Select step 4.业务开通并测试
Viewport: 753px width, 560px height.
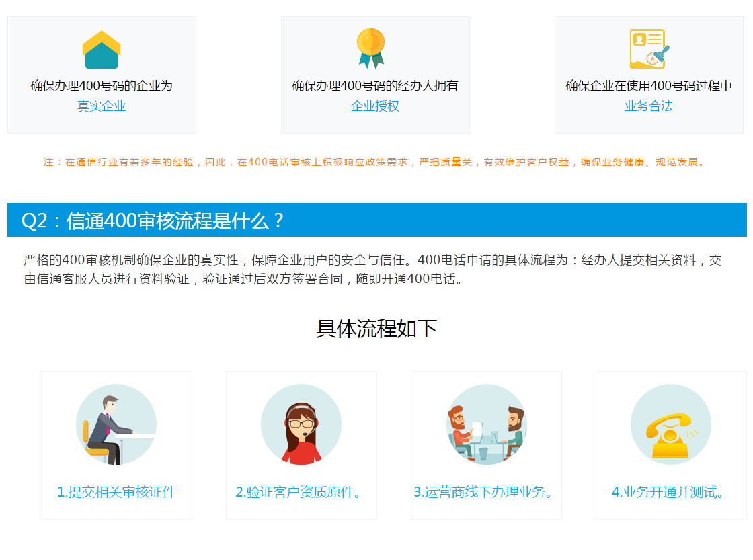tap(670, 492)
